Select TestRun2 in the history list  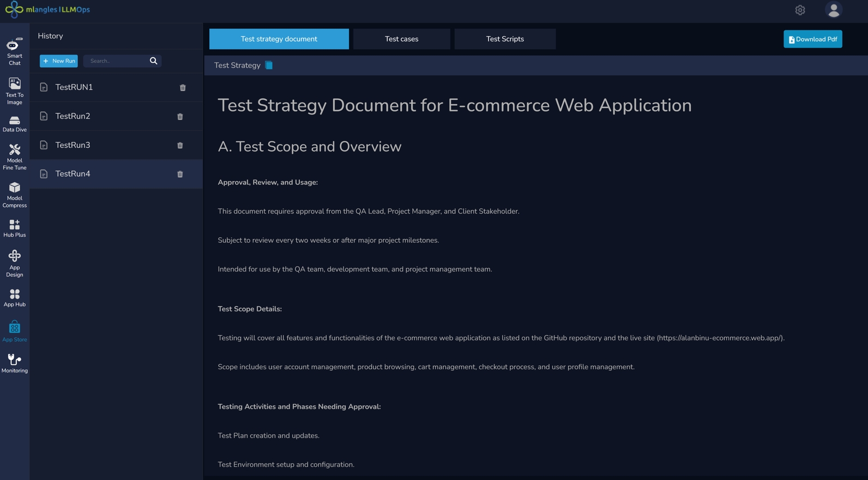point(73,116)
